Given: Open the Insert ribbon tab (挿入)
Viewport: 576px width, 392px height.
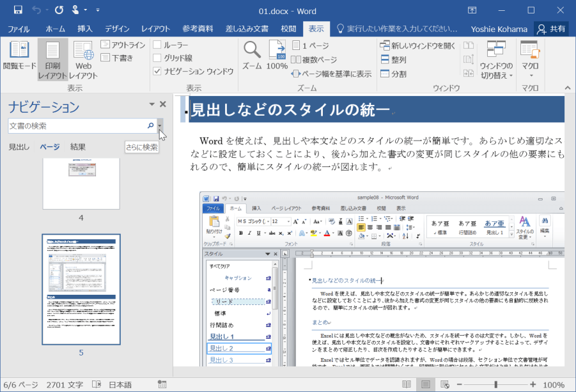Looking at the screenshot, I should (85, 29).
